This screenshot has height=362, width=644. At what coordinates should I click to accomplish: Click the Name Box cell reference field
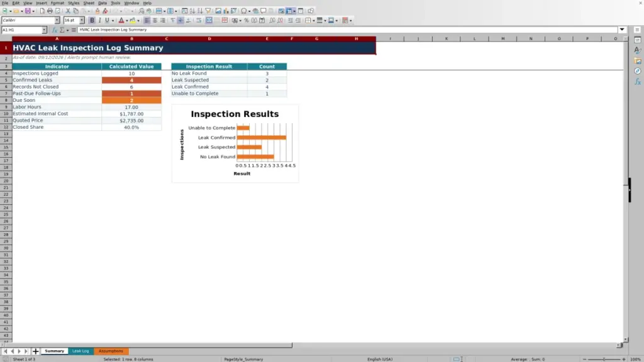21,30
